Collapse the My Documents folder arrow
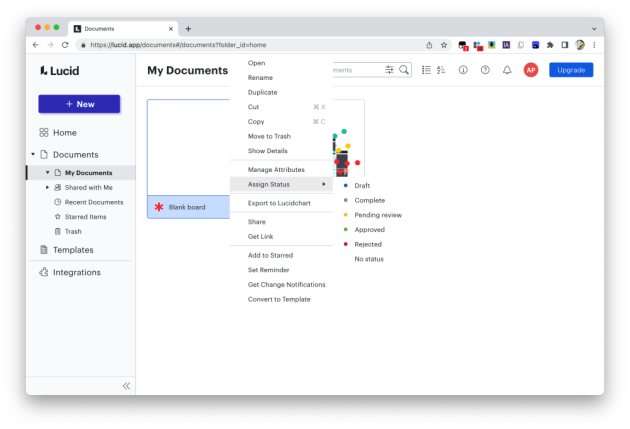Viewport: 630px width, 429px height. [x=47, y=172]
